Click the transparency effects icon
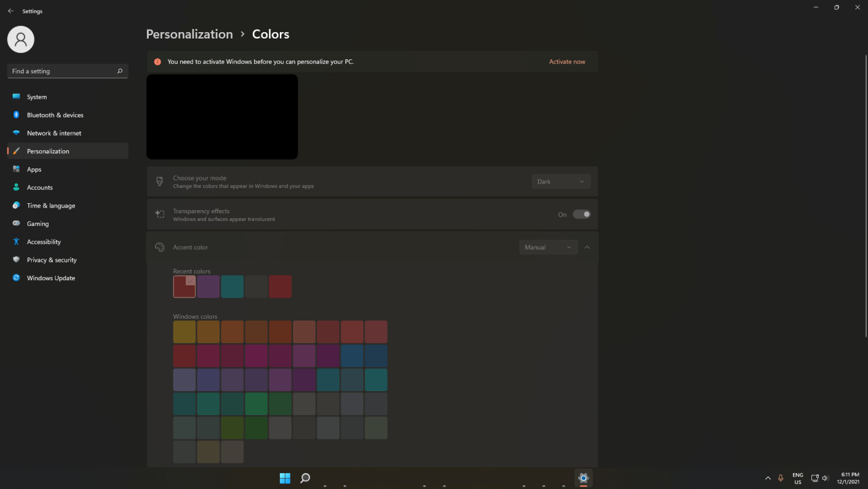 point(159,215)
